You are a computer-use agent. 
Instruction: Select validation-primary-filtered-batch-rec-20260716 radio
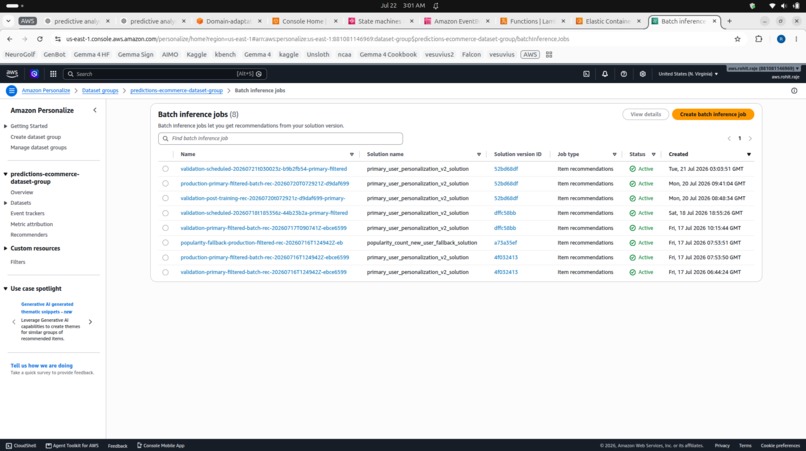(165, 272)
